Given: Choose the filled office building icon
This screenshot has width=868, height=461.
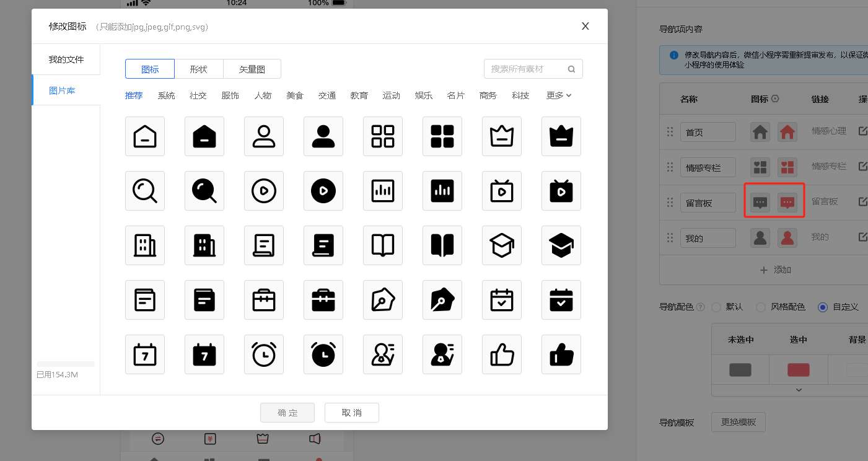Looking at the screenshot, I should coord(204,245).
